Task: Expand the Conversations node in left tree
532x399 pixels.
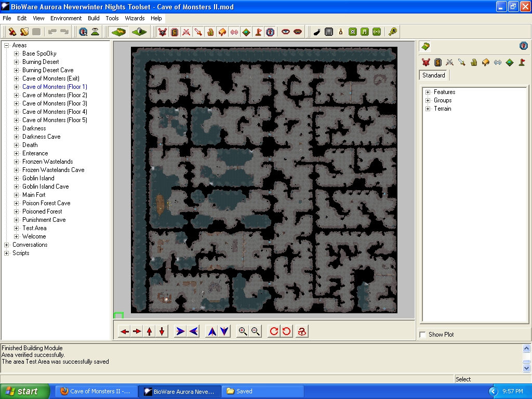Action: (7, 245)
